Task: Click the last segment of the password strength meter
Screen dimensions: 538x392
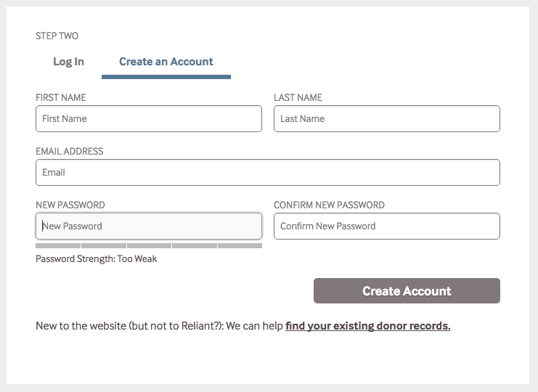Action: coord(240,246)
